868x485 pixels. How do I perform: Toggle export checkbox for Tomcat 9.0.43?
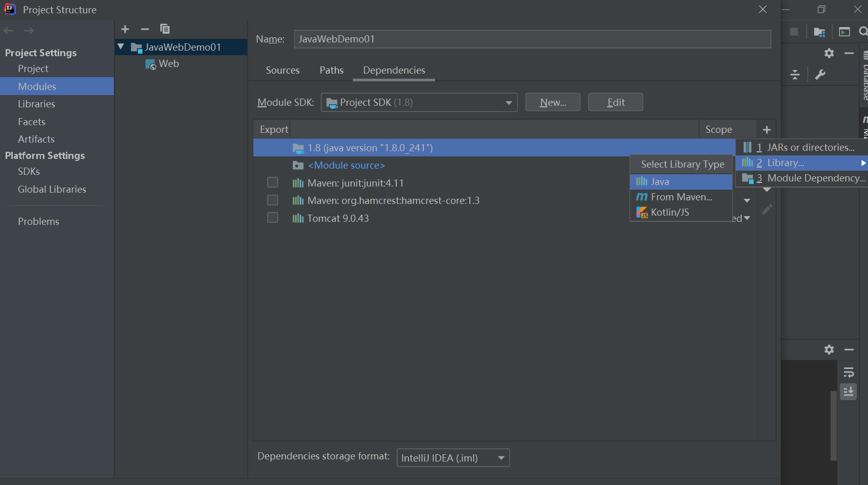(273, 218)
